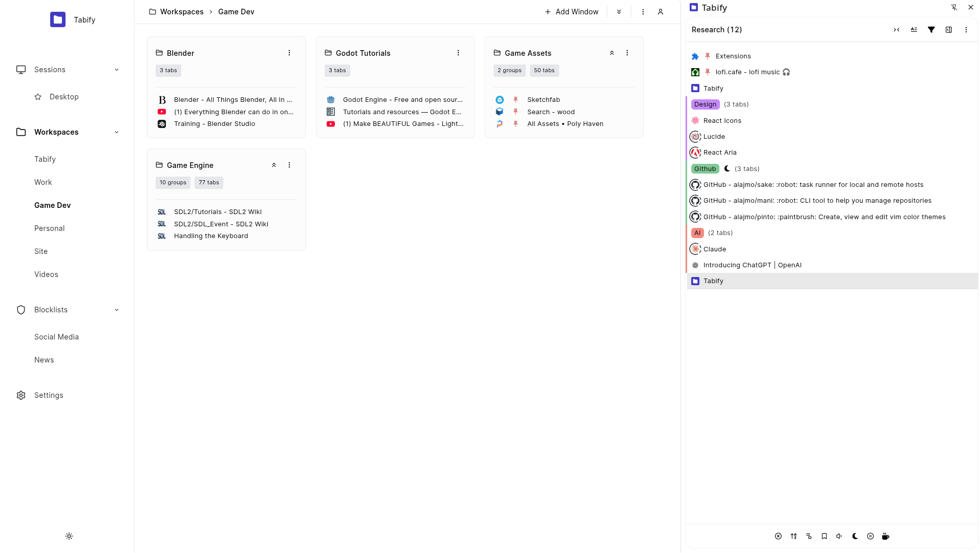This screenshot has height=553, width=980.
Task: Sort tabs A-Z using bottom toolbar icon
Action: point(794,536)
